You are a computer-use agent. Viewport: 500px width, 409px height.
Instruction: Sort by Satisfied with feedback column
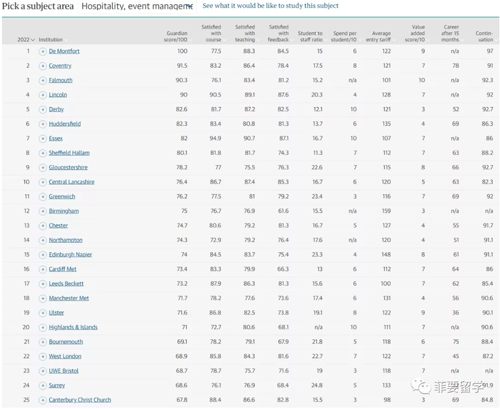278,33
